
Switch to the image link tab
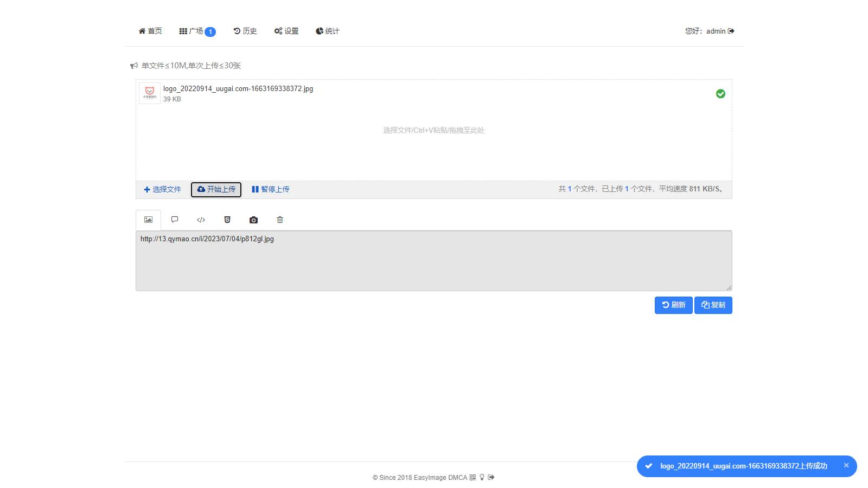click(148, 220)
